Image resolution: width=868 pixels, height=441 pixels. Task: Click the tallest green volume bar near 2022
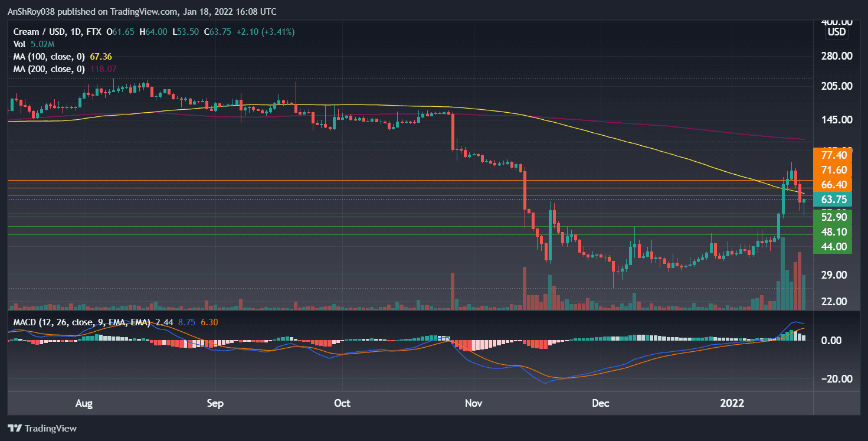click(782, 277)
